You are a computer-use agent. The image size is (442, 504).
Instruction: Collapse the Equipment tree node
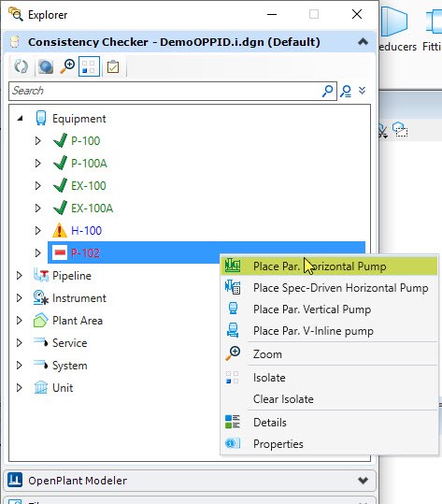pos(20,118)
